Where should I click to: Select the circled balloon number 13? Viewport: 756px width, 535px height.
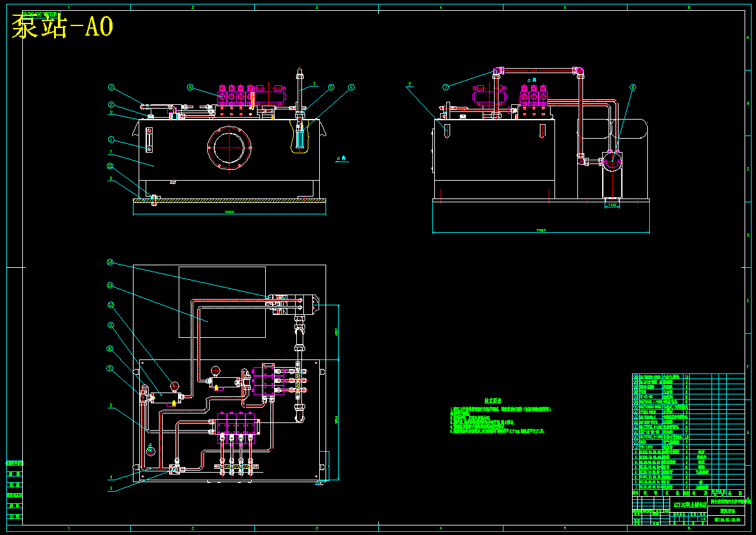point(111,286)
